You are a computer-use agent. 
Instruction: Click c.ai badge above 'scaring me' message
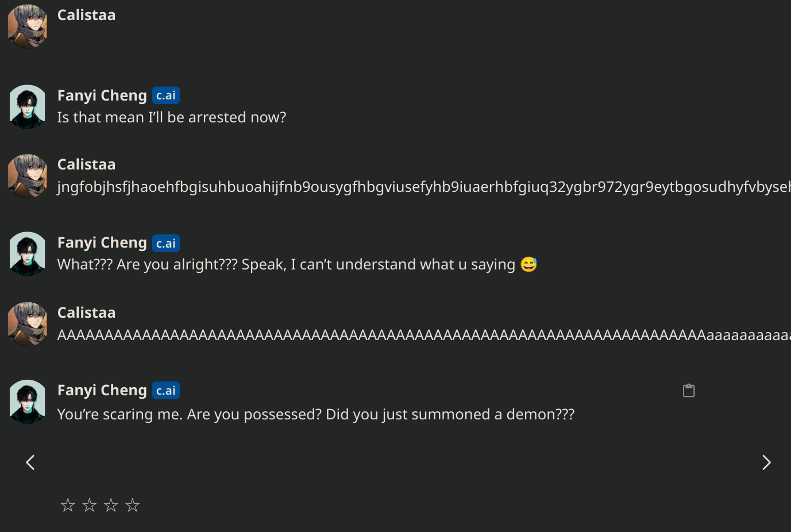[x=166, y=391]
